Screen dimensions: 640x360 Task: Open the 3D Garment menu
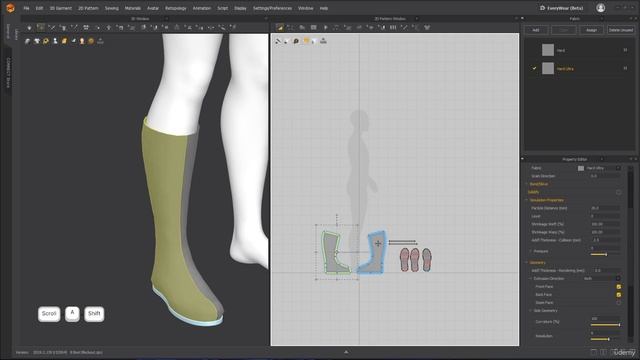(61, 8)
